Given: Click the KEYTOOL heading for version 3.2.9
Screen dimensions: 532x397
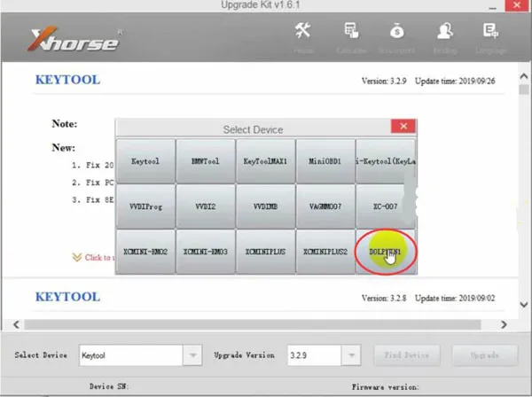Looking at the screenshot, I should tap(68, 80).
